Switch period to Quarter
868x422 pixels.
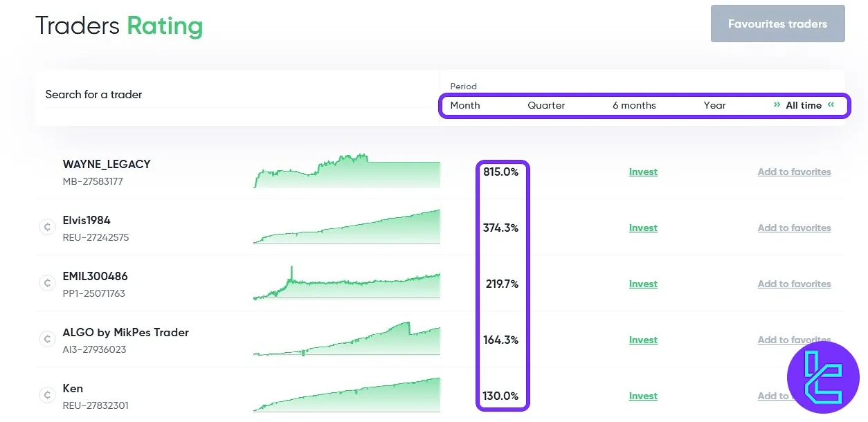[x=546, y=105]
